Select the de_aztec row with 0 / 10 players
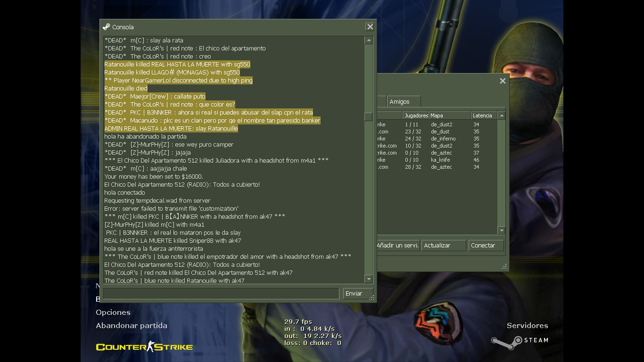Screen dimensions: 644x362 (x=437, y=153)
